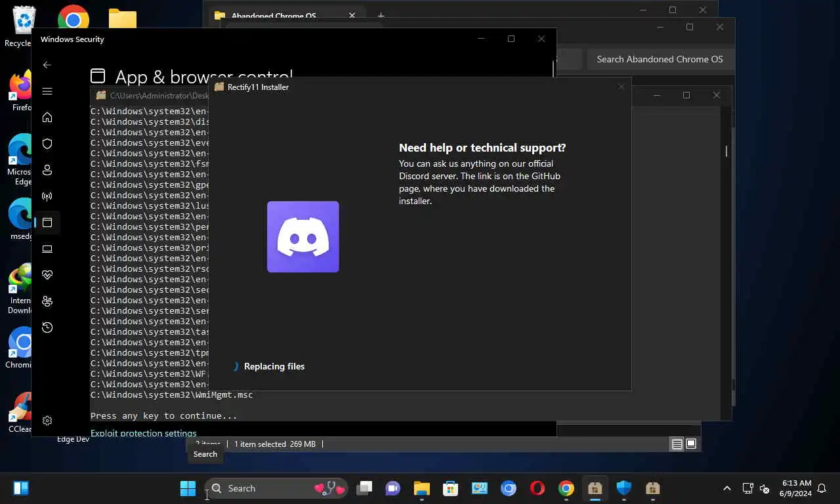Open the yellow folder on desktop
Image resolution: width=840 pixels, height=504 pixels.
click(x=123, y=18)
